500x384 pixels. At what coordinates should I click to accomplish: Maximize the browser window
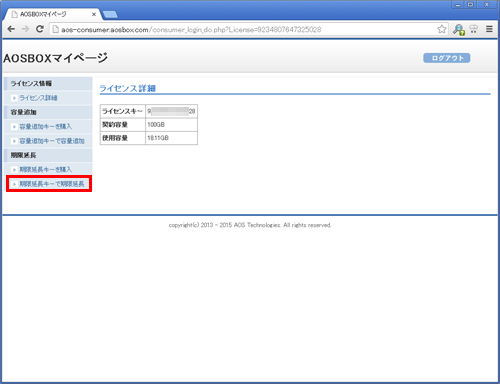coord(470,5)
